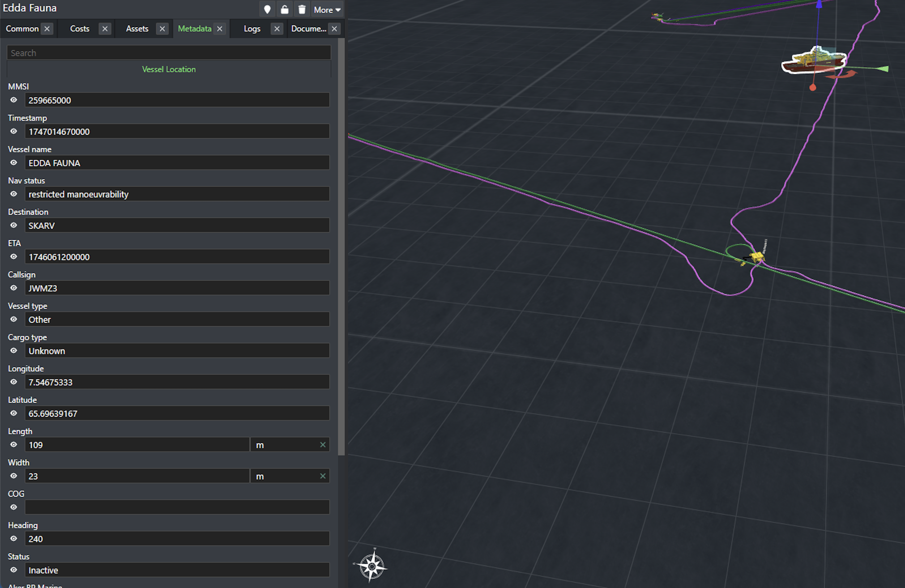Close the Assets tab
Screen dimensions: 905x588
click(162, 29)
